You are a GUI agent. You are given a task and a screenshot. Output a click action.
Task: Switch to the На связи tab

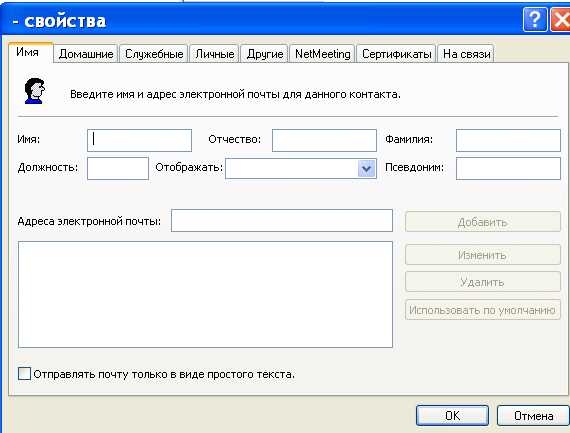pos(466,54)
